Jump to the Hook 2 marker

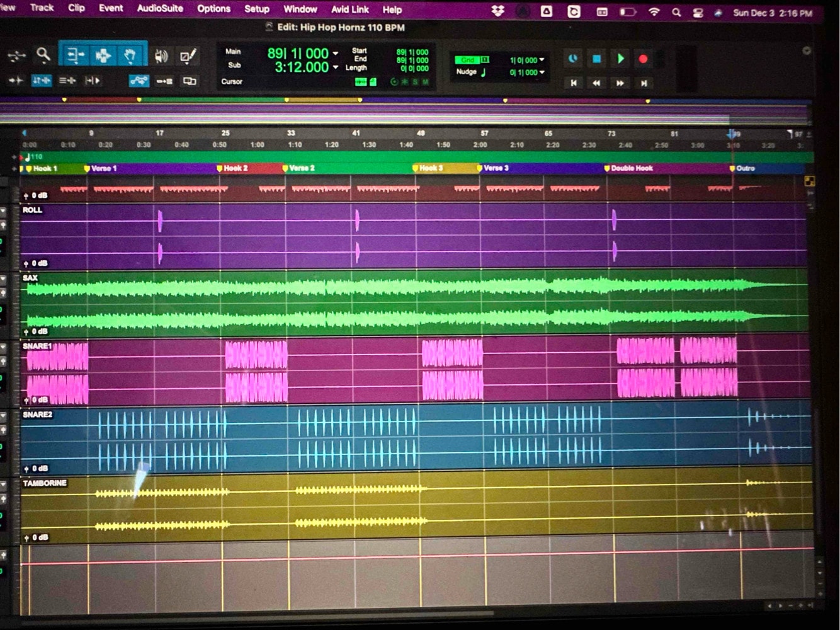[232, 169]
